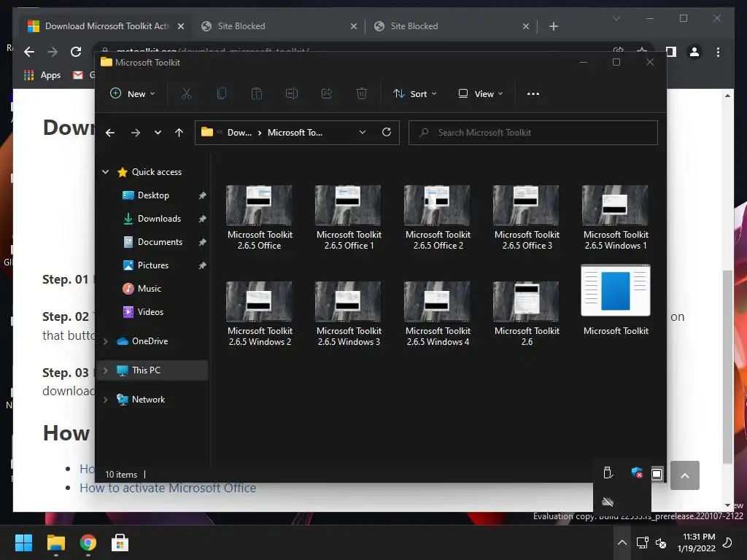Refresh the Microsoft Toolkit folder view
This screenshot has width=747, height=560.
coord(387,132)
